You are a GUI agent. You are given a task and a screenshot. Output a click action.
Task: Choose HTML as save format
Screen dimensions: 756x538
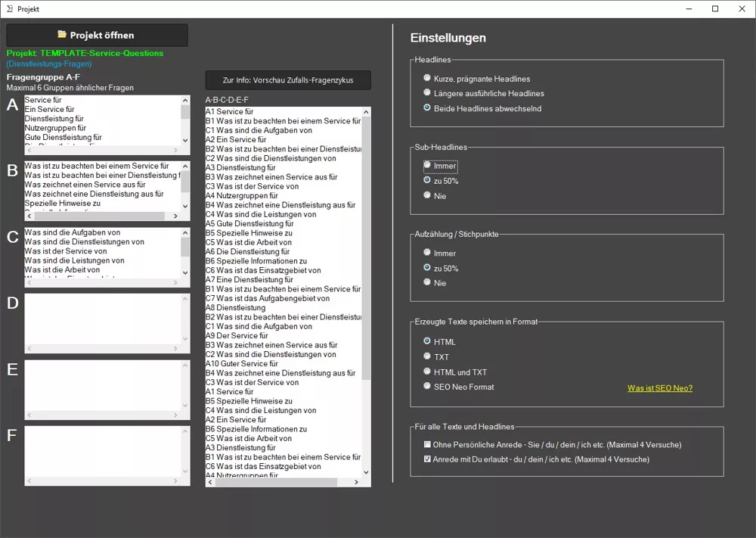[439, 341]
